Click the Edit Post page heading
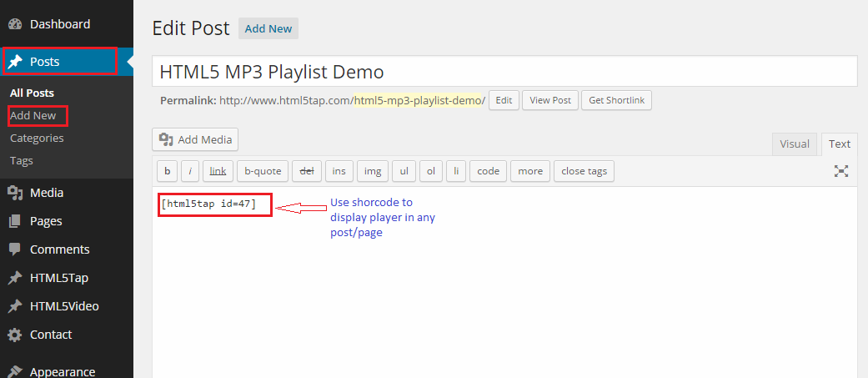The image size is (868, 378). point(191,28)
